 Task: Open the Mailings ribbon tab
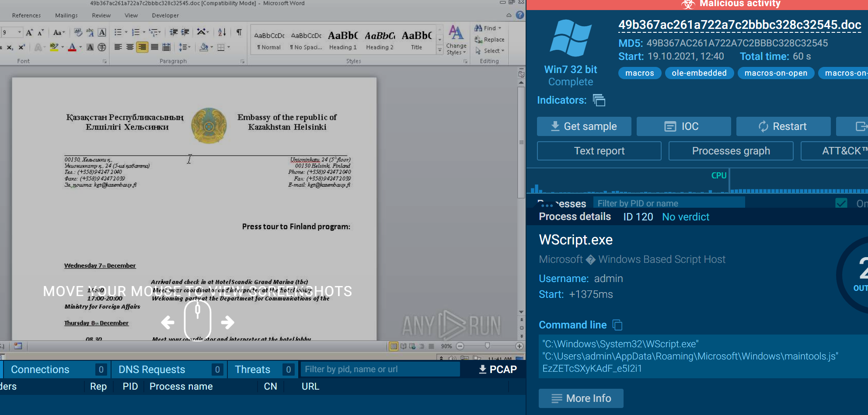coord(66,15)
